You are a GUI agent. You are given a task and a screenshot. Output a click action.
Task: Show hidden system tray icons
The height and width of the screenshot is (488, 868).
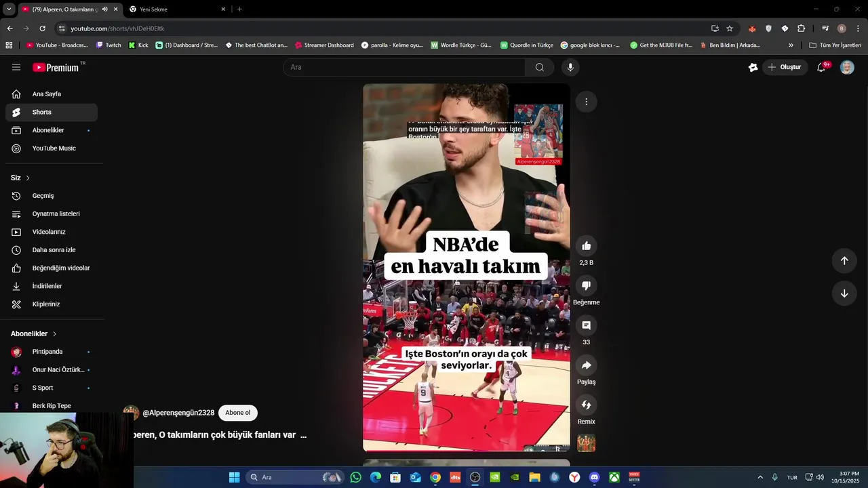coord(760,477)
